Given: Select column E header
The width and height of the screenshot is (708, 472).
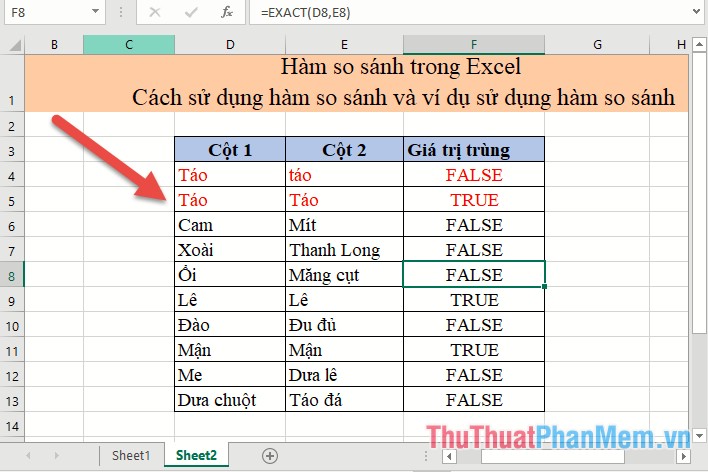Looking at the screenshot, I should (x=345, y=45).
